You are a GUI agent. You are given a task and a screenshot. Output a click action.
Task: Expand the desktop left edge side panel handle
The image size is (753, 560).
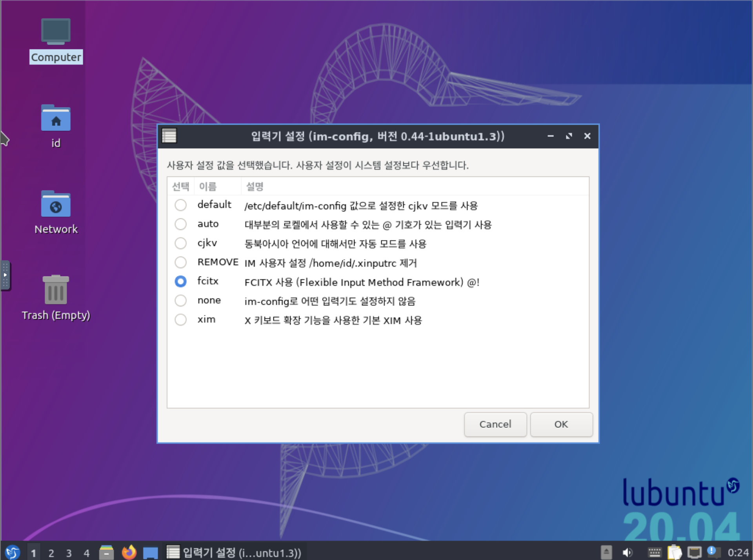pos(5,275)
